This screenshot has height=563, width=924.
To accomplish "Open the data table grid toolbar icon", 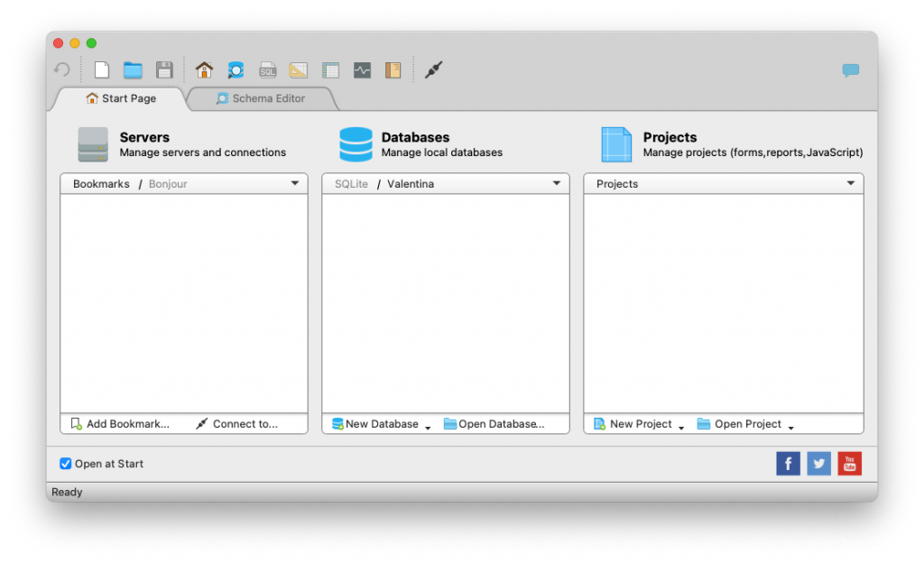I will pos(330,70).
